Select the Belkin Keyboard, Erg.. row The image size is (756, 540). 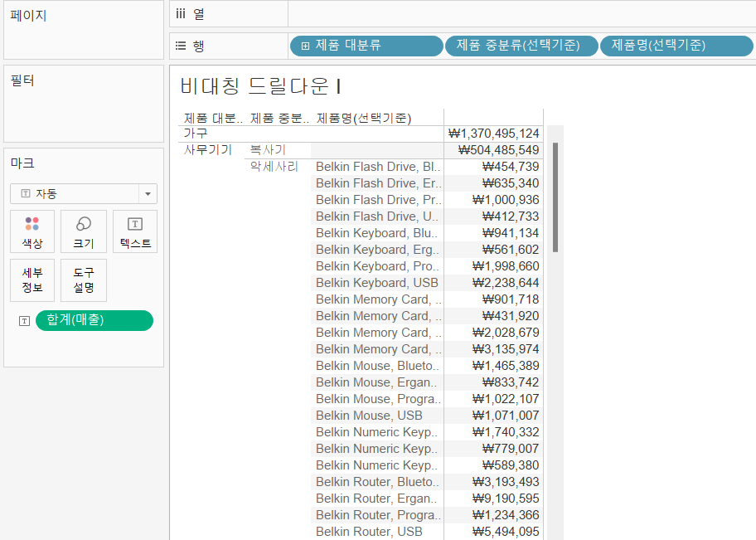pos(377,250)
